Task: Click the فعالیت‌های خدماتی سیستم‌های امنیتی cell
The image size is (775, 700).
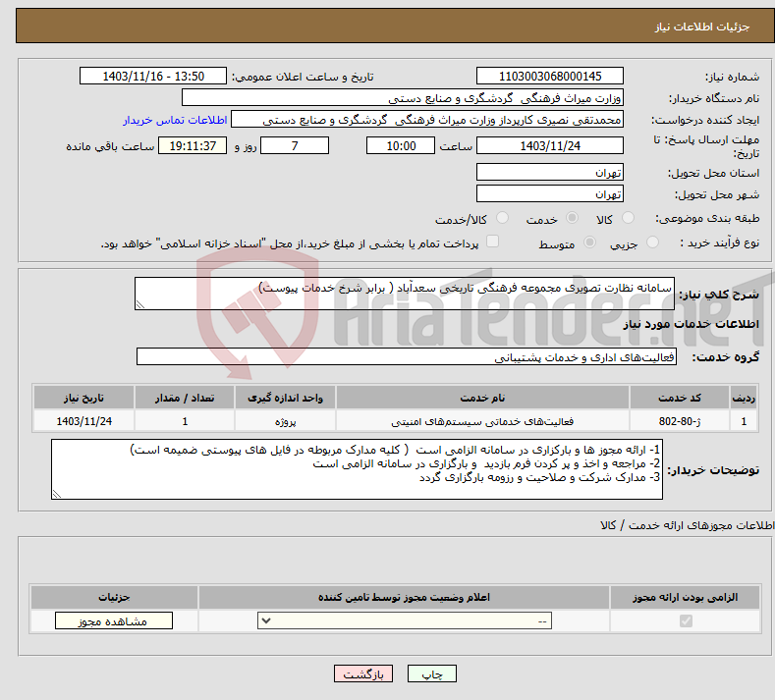Action: [x=483, y=421]
